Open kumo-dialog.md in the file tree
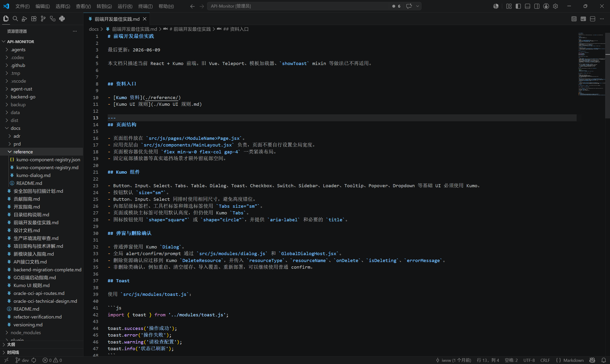610x364 pixels. [x=42, y=175]
